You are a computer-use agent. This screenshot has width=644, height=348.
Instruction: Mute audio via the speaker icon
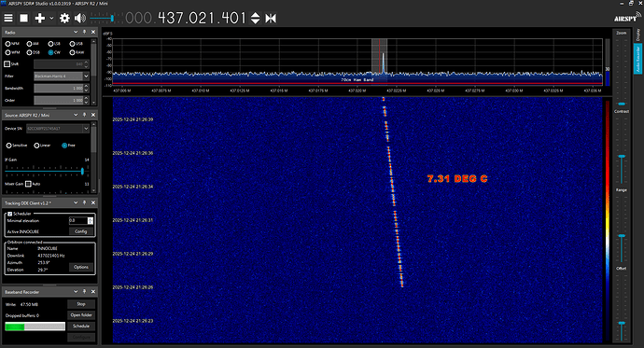pyautogui.click(x=80, y=18)
